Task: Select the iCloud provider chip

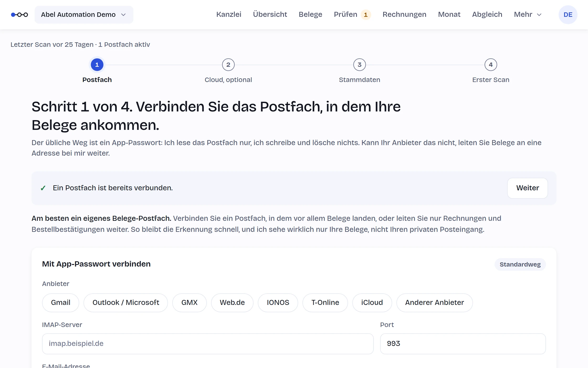Action: [x=372, y=303]
